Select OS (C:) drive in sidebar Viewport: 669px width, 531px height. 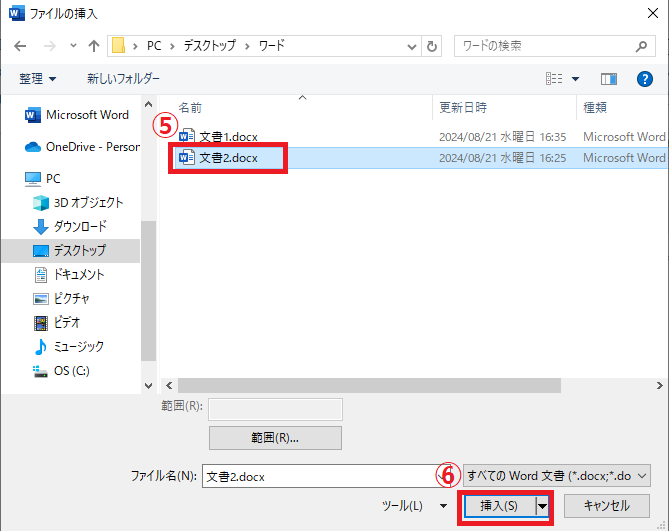click(x=61, y=371)
